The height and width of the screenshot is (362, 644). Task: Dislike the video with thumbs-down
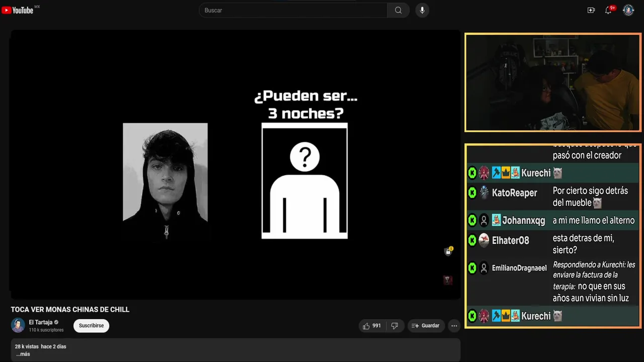pyautogui.click(x=395, y=326)
